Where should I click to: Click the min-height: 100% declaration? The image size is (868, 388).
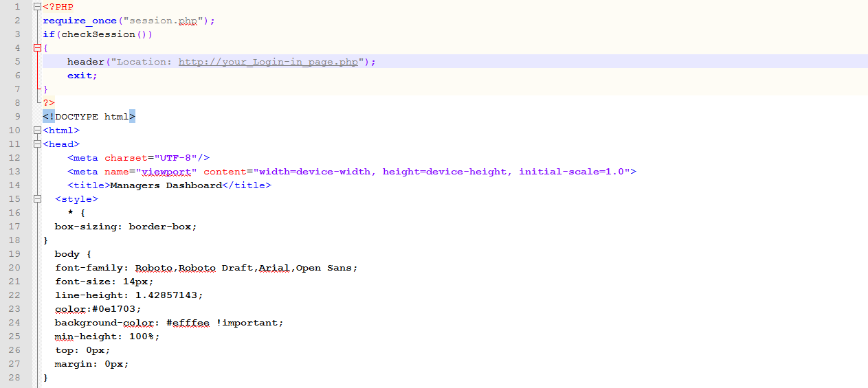(107, 336)
